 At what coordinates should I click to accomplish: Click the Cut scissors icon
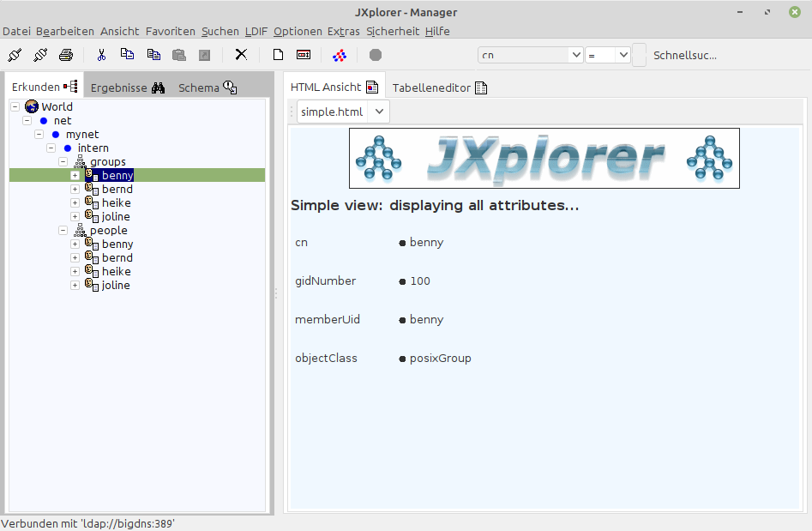point(101,55)
